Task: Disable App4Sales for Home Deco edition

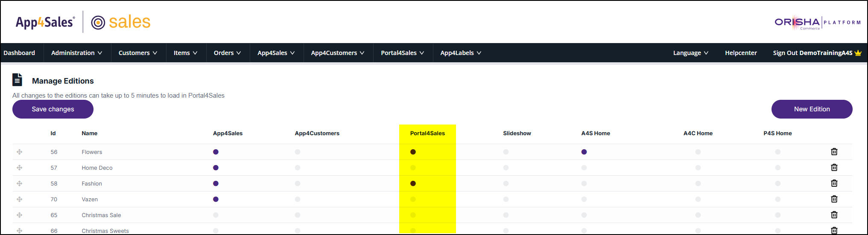Action: (216, 168)
